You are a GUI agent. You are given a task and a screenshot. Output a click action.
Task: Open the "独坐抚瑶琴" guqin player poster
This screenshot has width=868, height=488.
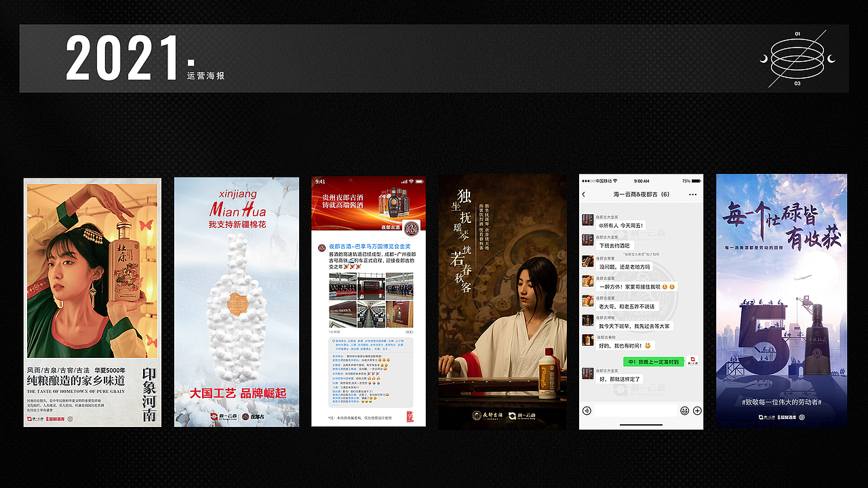point(502,302)
